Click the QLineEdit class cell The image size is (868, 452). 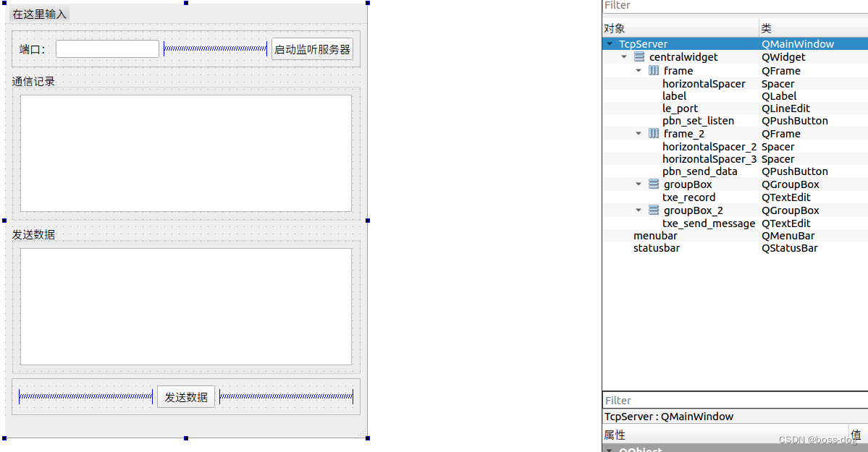click(785, 108)
